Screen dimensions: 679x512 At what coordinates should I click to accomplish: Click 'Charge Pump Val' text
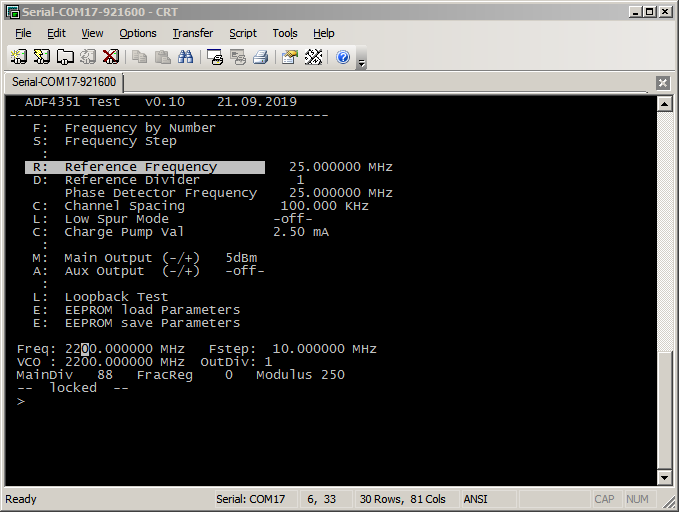(124, 232)
